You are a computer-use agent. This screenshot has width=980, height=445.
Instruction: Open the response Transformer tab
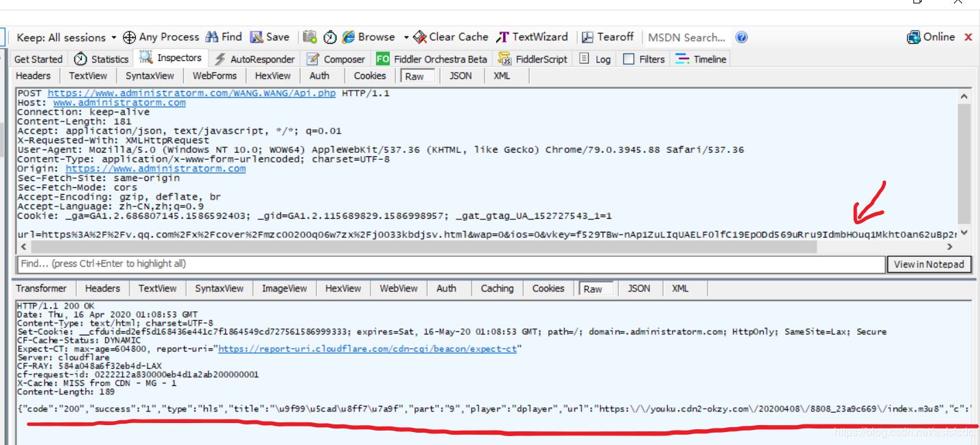pyautogui.click(x=41, y=289)
